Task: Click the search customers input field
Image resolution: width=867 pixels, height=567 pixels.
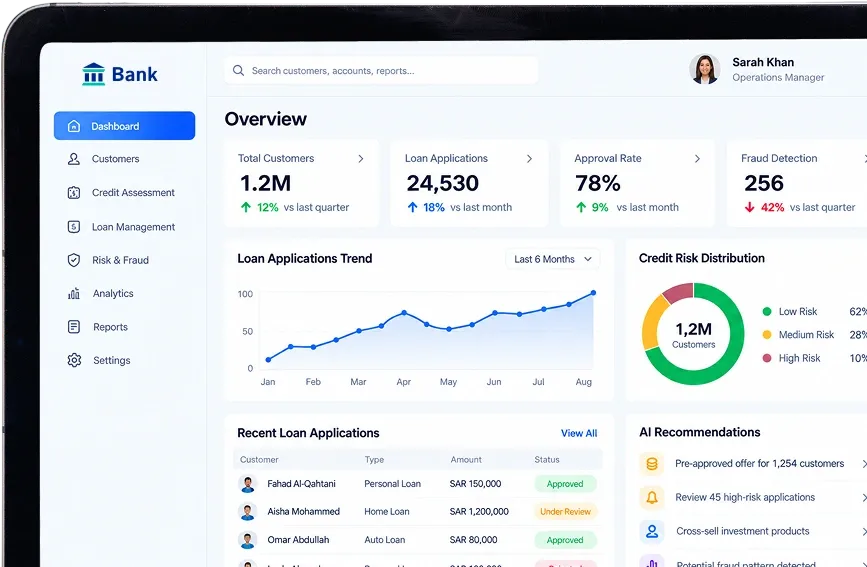Action: tap(381, 70)
